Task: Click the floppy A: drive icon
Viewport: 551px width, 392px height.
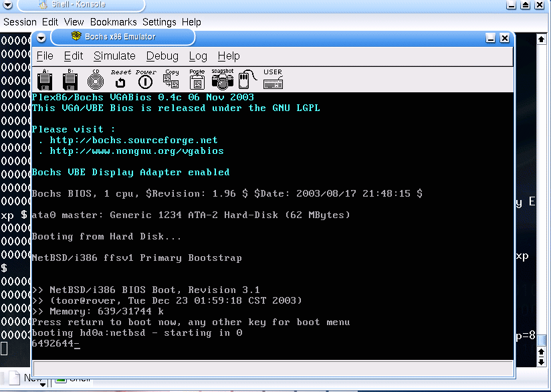Action: point(45,80)
